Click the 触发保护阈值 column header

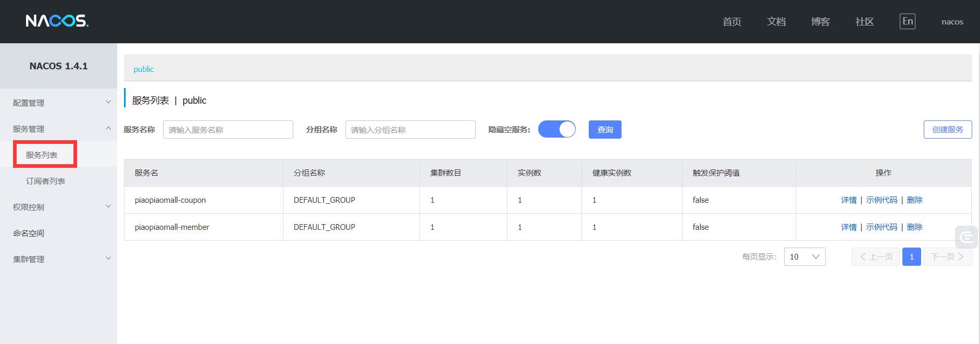[x=716, y=173]
